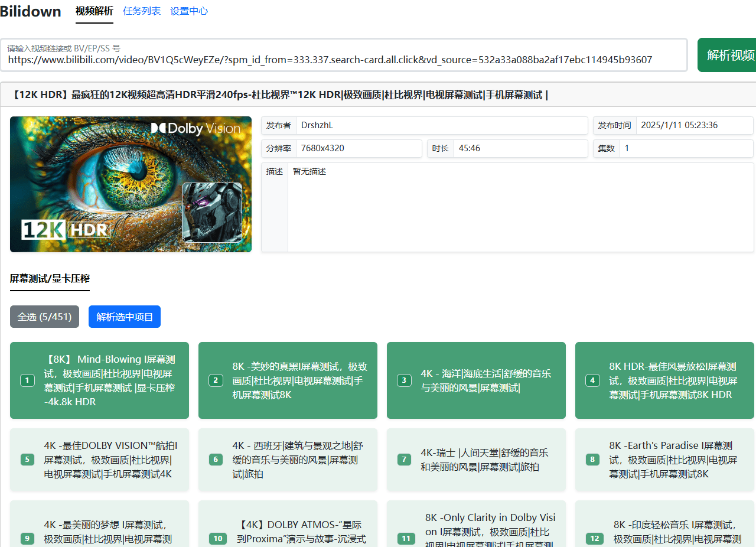Select episode 11 Only Clarity in Dolby Vision card
The width and height of the screenshot is (756, 547).
click(476, 526)
